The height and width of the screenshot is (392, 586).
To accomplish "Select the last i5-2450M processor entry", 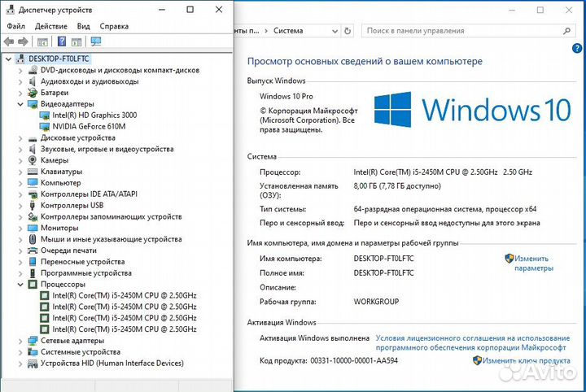I will pos(124,329).
